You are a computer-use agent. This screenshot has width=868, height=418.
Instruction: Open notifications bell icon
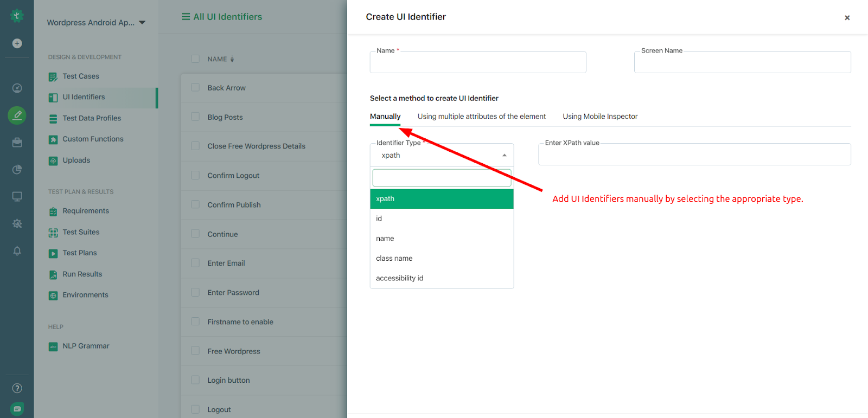(17, 250)
